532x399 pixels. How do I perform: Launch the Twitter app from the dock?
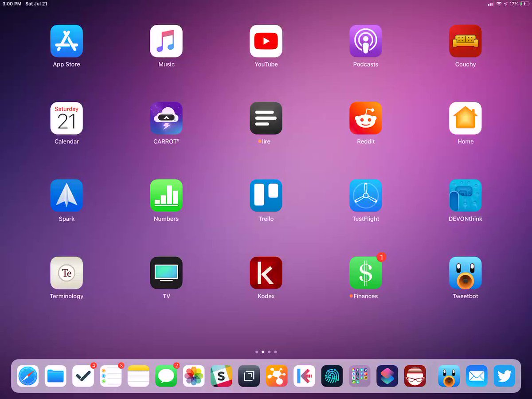[x=504, y=376]
